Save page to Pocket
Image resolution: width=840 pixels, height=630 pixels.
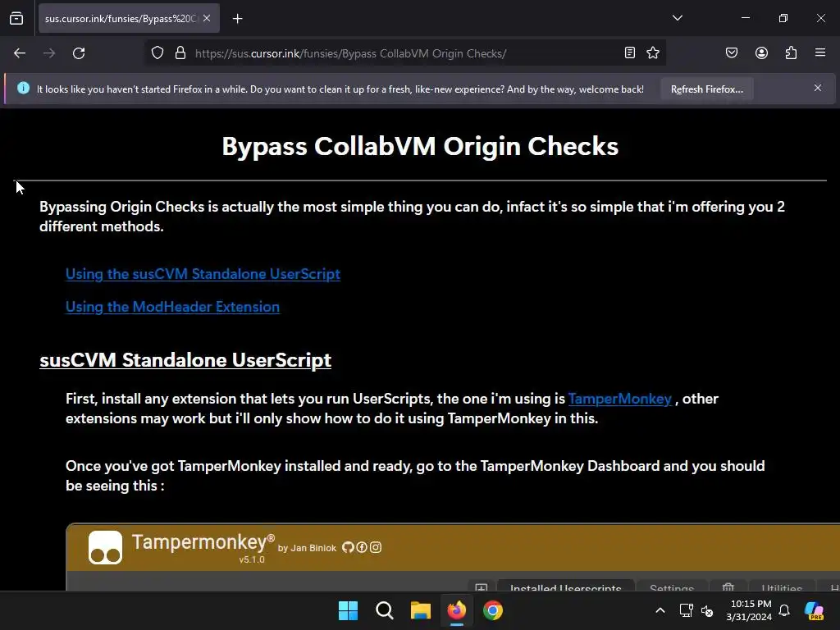[732, 52]
